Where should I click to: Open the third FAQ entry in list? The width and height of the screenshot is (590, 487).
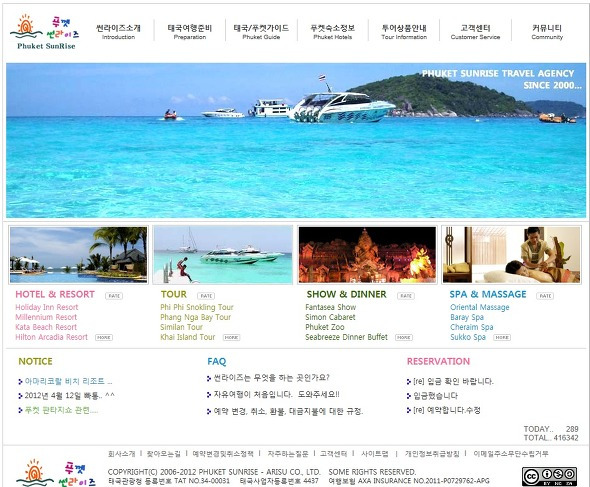point(288,411)
